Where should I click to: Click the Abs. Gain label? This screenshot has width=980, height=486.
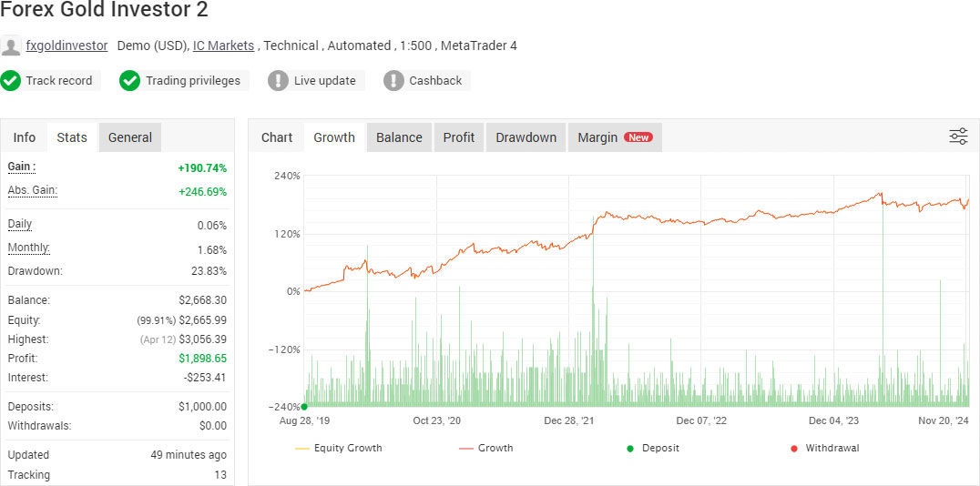pyautogui.click(x=33, y=190)
